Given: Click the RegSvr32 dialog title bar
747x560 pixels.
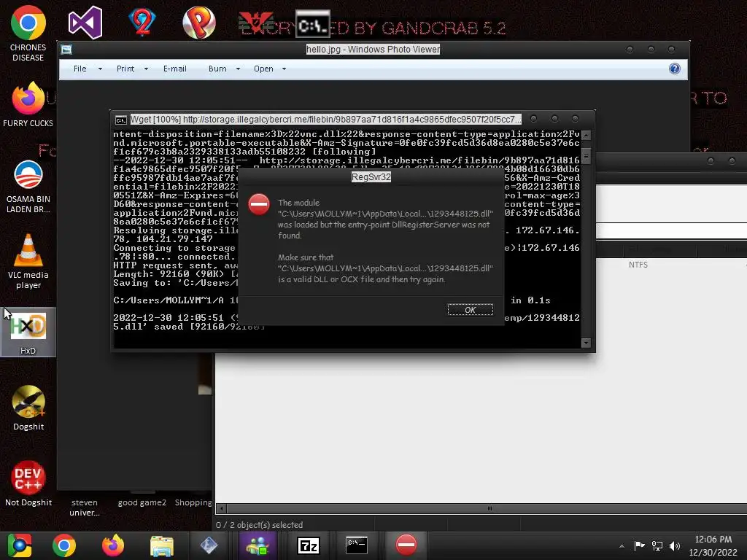Looking at the screenshot, I should click(x=371, y=176).
